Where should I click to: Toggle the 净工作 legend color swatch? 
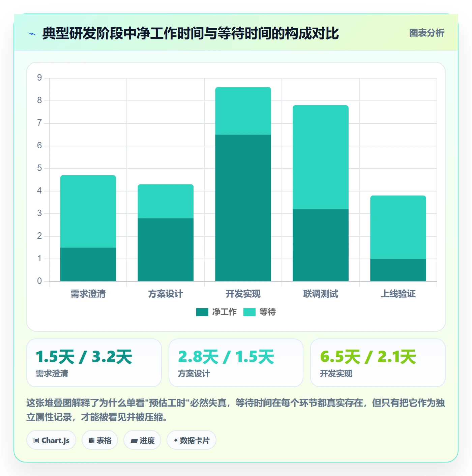point(202,312)
